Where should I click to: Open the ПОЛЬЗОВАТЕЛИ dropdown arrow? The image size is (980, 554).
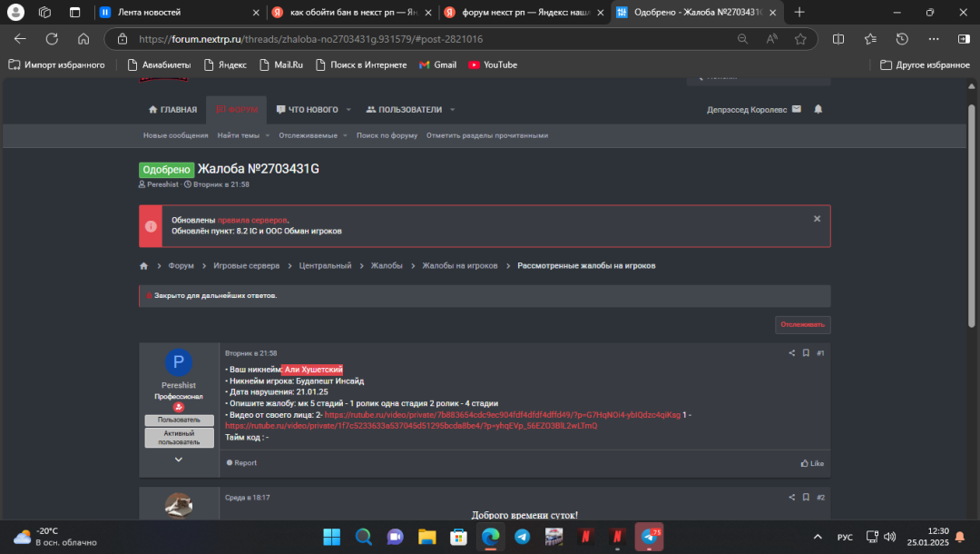pyautogui.click(x=453, y=110)
